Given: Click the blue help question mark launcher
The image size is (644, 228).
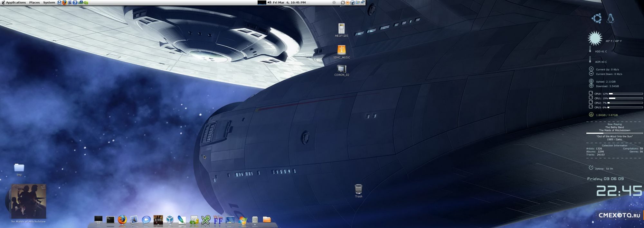Looking at the screenshot, I should click(75, 3).
